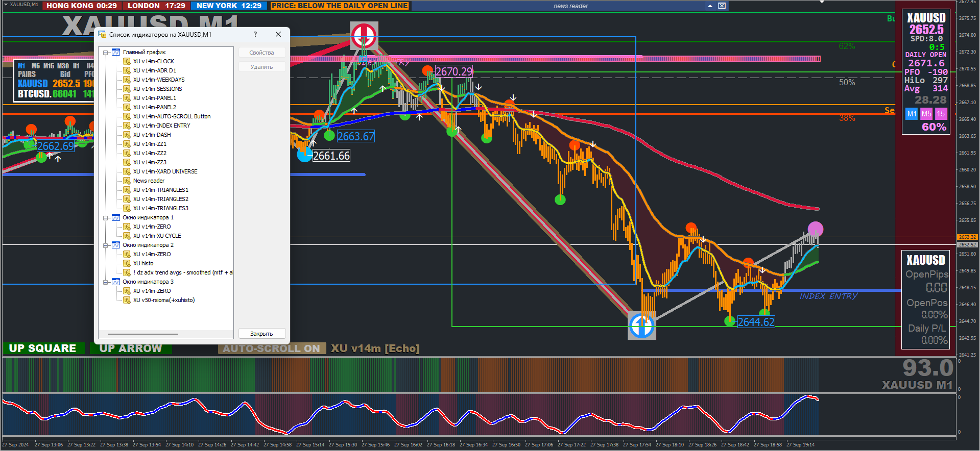Image resolution: width=980 pixels, height=451 pixels.
Task: Select the icon of XU v14m-PANEL2
Action: click(x=127, y=107)
